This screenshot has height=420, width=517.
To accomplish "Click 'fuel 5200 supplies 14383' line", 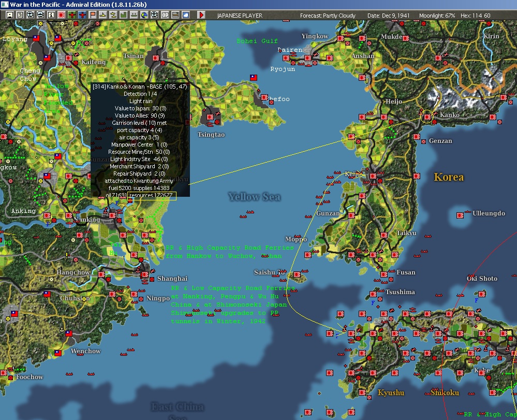I will [x=139, y=188].
